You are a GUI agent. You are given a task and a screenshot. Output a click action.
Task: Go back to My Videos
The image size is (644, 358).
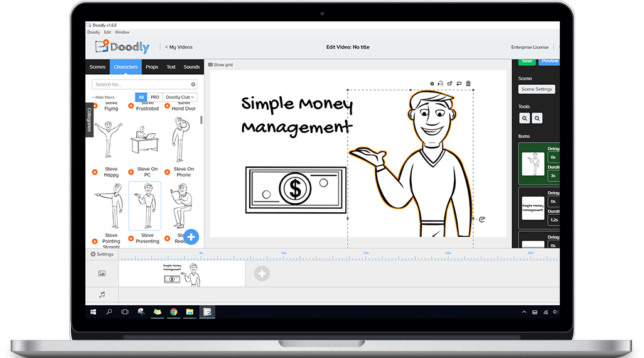click(x=179, y=47)
